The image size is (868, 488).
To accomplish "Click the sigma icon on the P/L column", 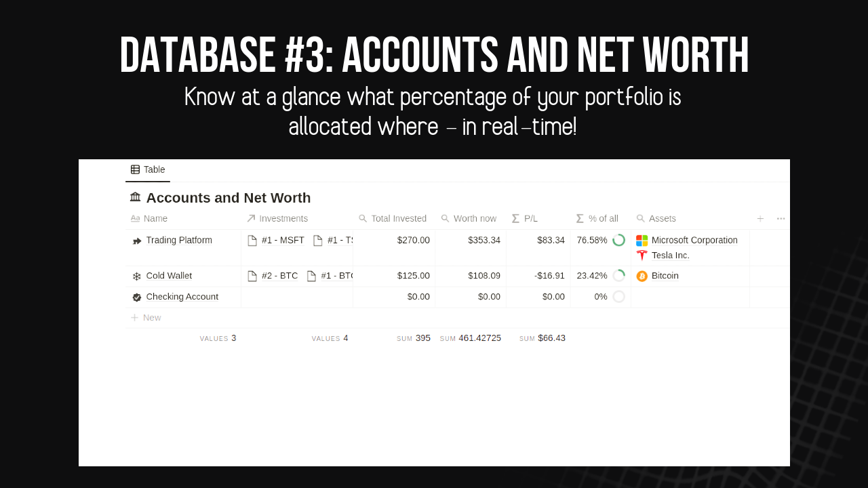I will point(516,218).
